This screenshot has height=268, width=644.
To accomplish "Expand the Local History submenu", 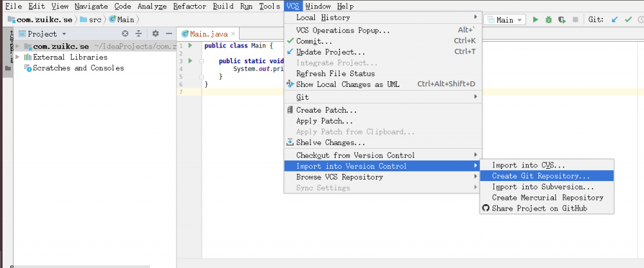I will 381,17.
